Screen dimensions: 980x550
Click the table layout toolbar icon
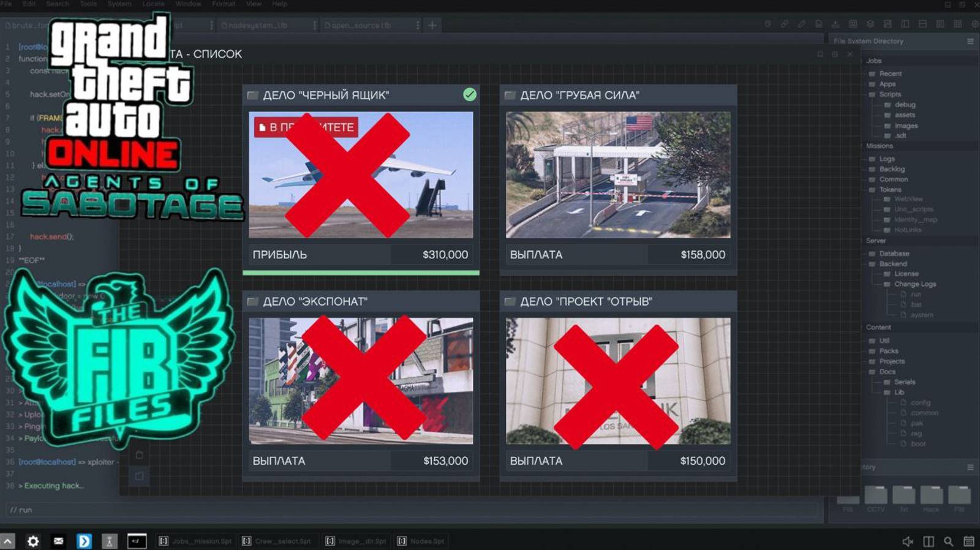point(853,24)
